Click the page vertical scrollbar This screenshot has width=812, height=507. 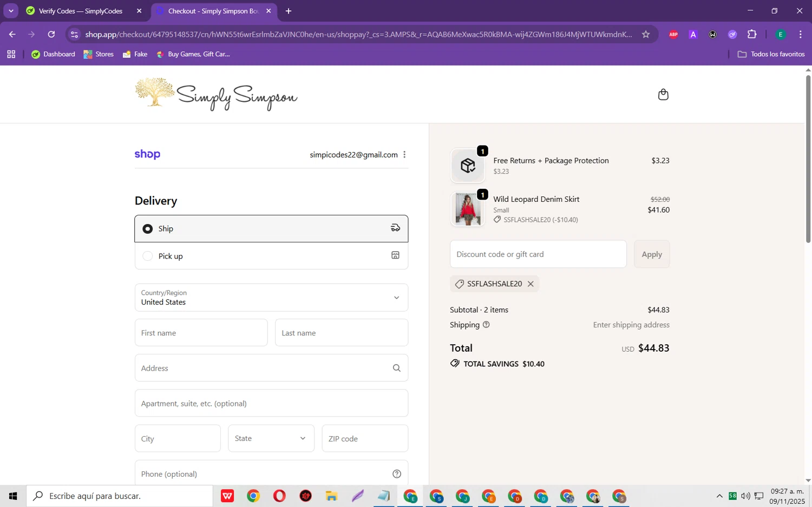(808, 159)
